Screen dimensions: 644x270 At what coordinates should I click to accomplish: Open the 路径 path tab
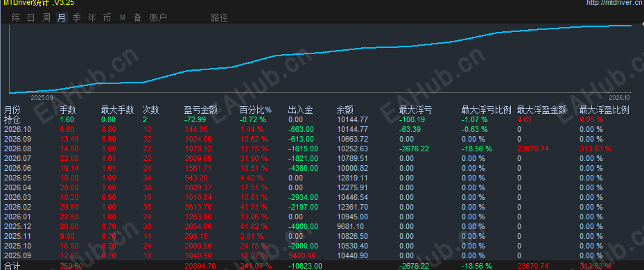click(219, 17)
